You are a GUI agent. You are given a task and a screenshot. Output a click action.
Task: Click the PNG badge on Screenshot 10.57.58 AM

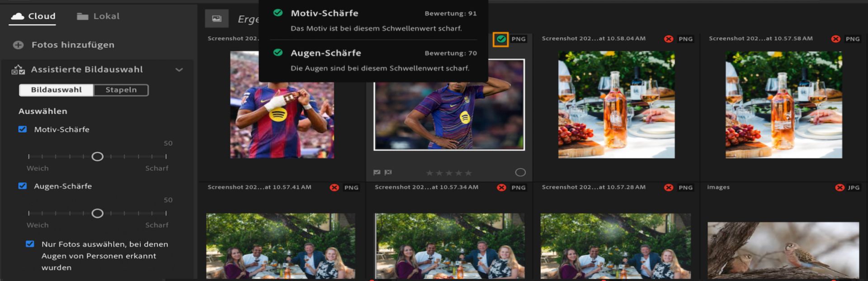click(x=853, y=39)
